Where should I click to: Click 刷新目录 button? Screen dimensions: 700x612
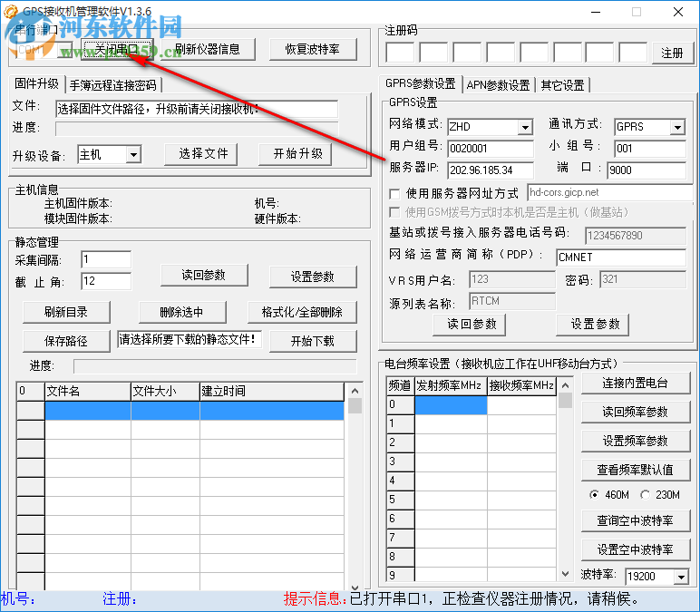pyautogui.click(x=66, y=313)
